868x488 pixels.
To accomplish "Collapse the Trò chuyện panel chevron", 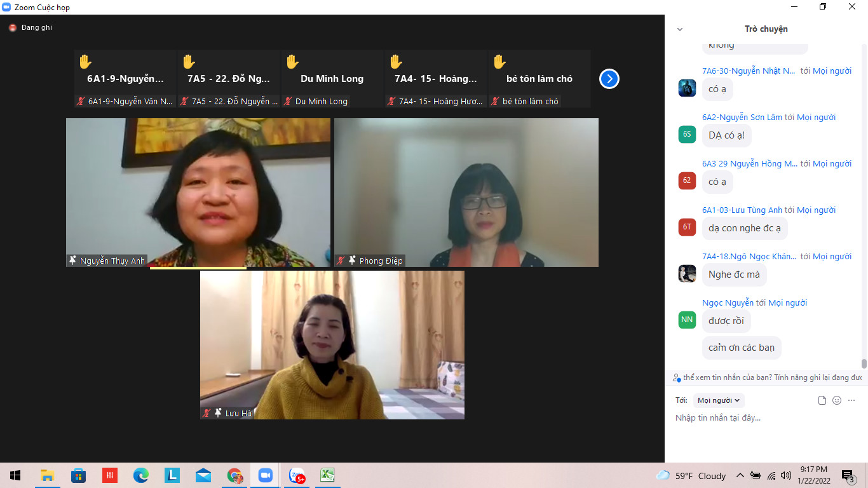I will coord(680,29).
